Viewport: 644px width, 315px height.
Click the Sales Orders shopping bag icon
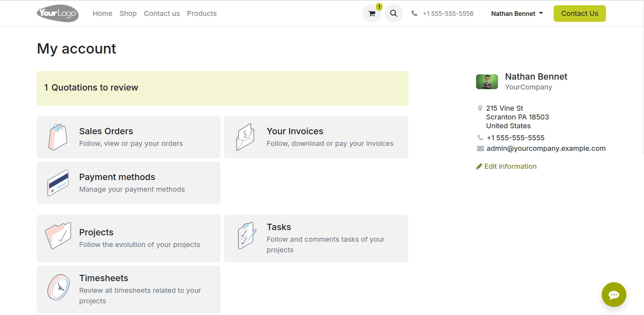coord(58,137)
